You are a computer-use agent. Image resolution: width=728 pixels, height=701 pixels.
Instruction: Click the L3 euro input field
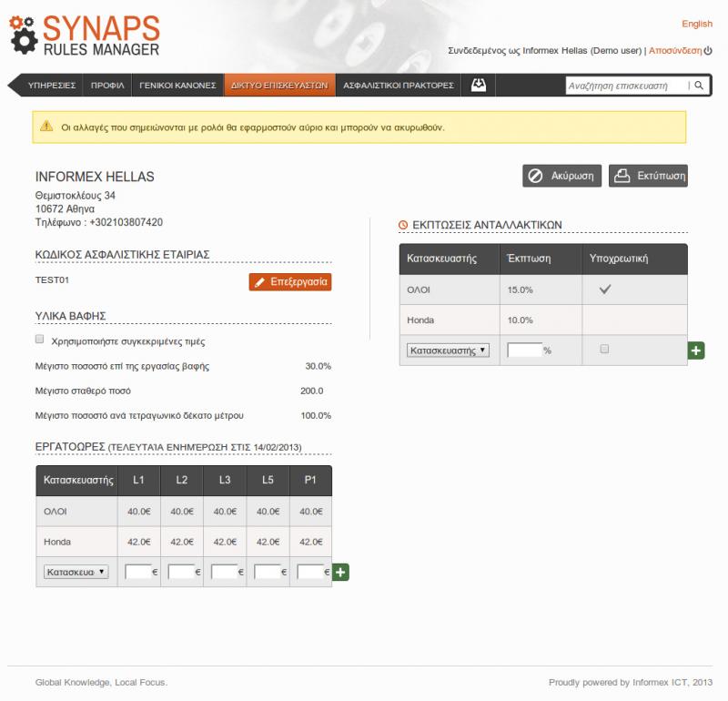224,572
